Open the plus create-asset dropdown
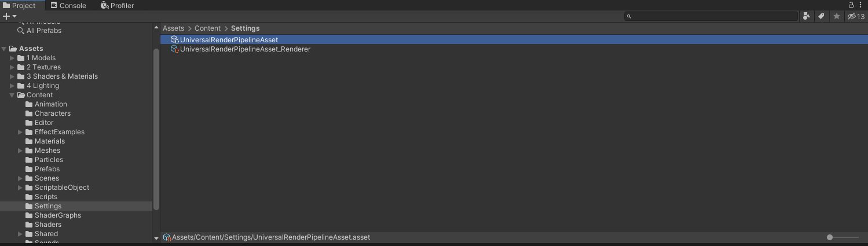The height and width of the screenshot is (246, 868). (10, 16)
